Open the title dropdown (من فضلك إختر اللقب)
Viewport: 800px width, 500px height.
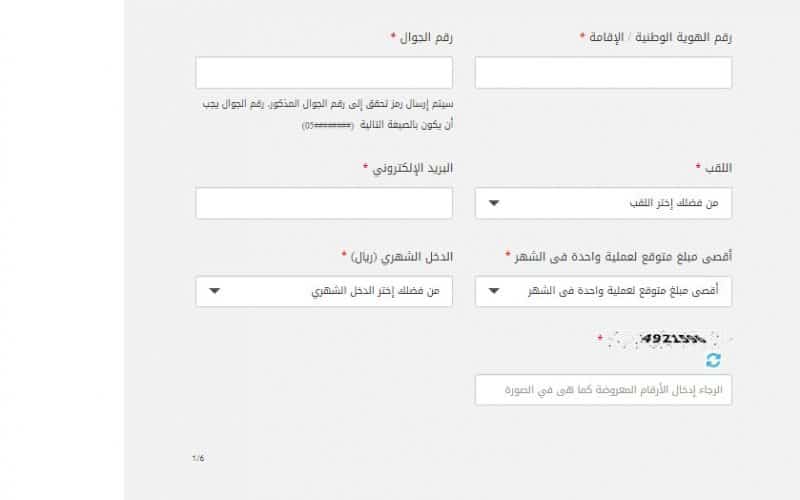[604, 203]
